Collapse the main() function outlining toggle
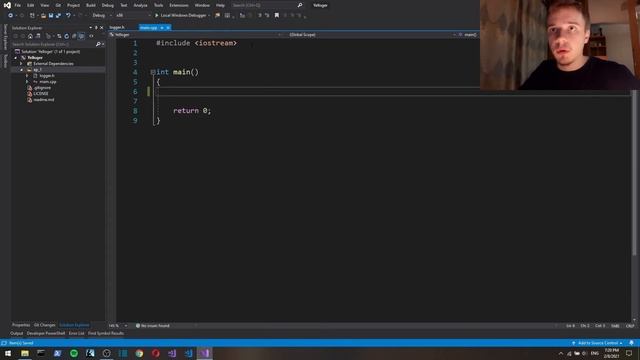 [153, 72]
